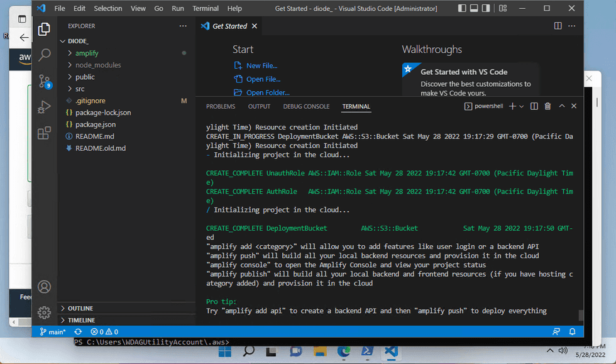Open the new terminal launch profile dropdown
The width and height of the screenshot is (616, 364).
click(521, 106)
